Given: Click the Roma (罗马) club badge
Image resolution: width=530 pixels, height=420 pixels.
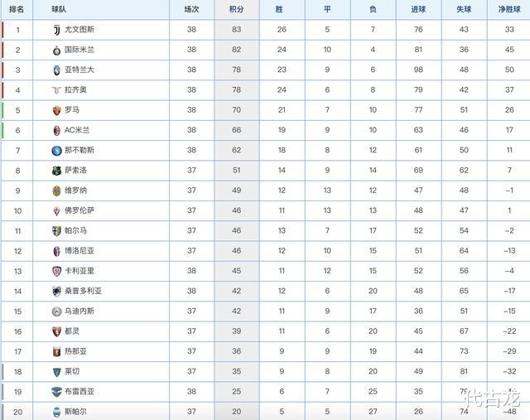Looking at the screenshot, I should pos(56,110).
